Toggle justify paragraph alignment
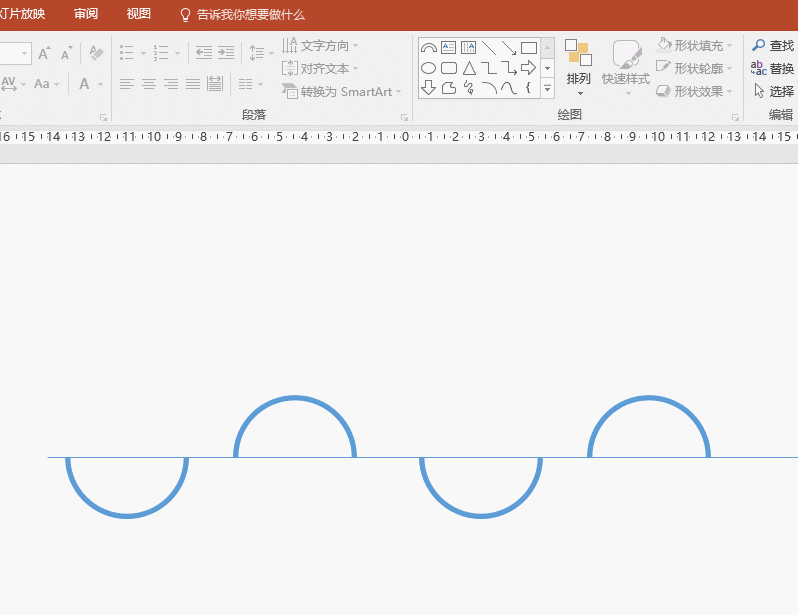Image resolution: width=798 pixels, height=615 pixels. coord(192,84)
